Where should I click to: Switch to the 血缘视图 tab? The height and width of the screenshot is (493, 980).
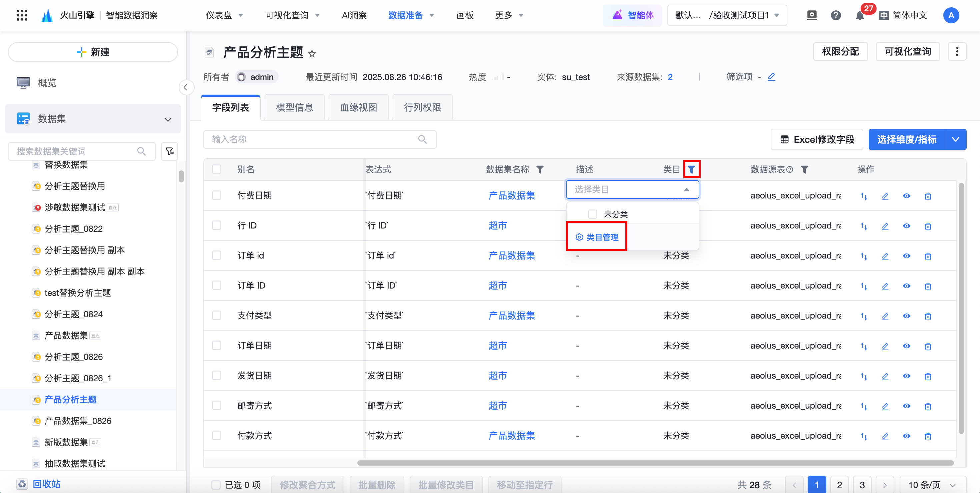click(x=358, y=108)
